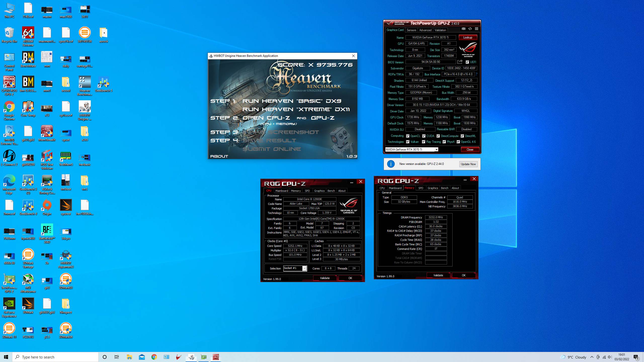
Task: Click Run Heaven "Xtreme" DX11 option
Action: pos(296,109)
